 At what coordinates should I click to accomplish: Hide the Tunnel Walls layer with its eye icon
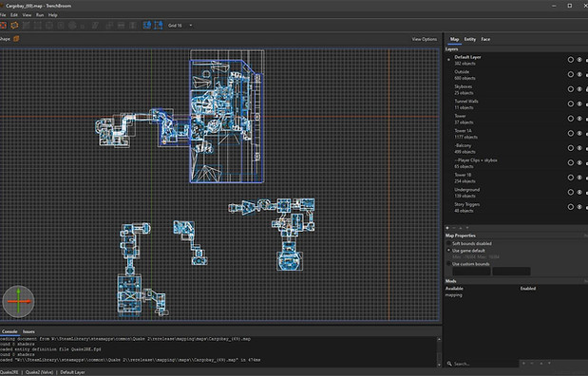(579, 103)
